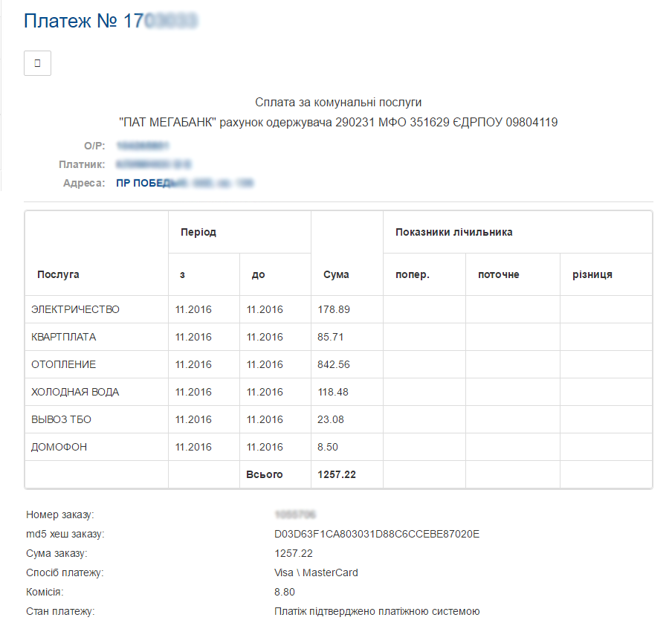Click the heating amount 842.56
672x626 pixels.
point(333,364)
